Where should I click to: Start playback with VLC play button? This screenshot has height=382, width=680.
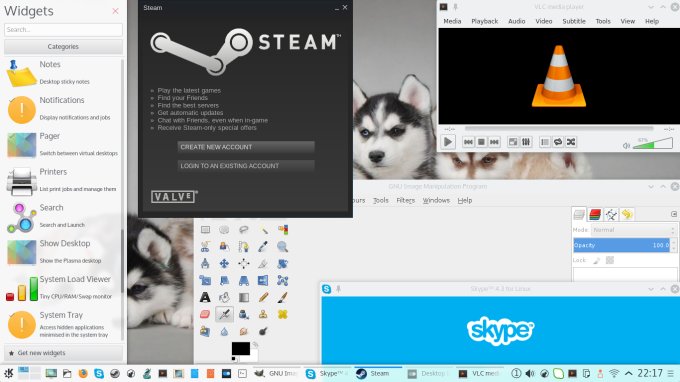[448, 142]
